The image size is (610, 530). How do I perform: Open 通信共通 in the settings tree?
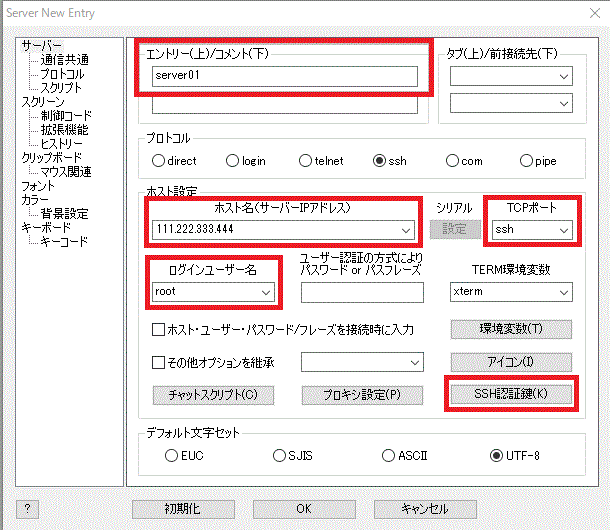65,60
